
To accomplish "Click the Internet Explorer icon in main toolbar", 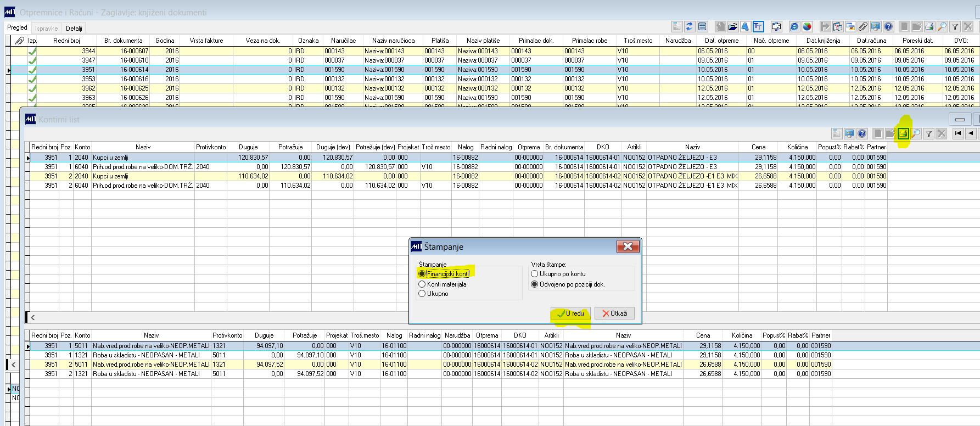I will [794, 26].
